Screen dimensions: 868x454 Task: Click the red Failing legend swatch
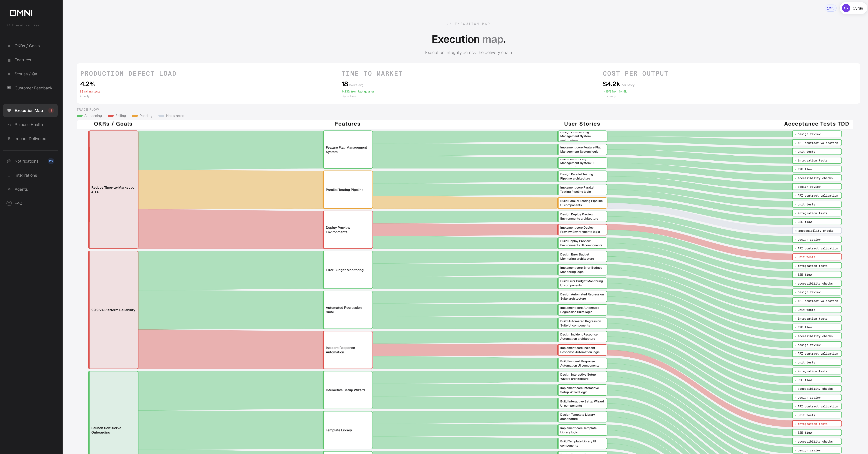point(111,116)
